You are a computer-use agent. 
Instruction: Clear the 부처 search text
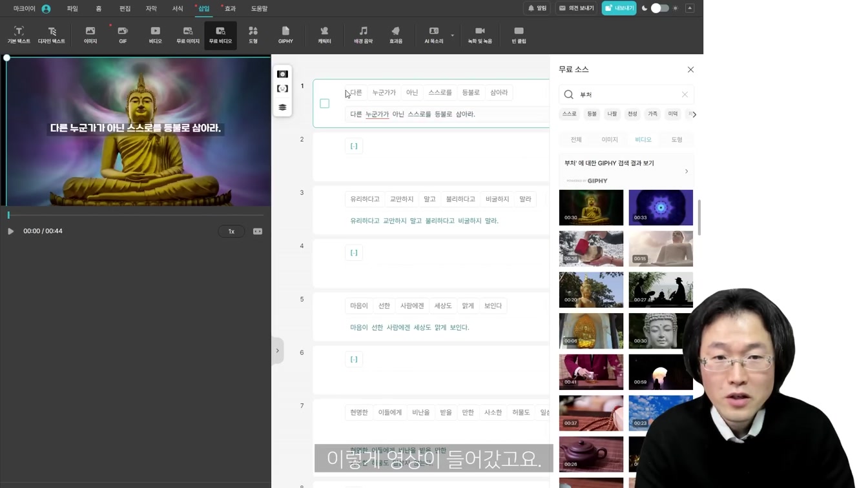pos(685,95)
